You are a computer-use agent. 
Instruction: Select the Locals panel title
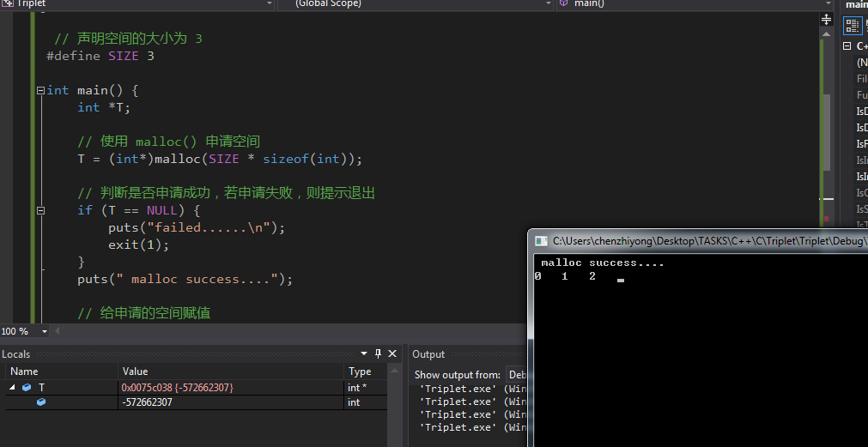[16, 354]
